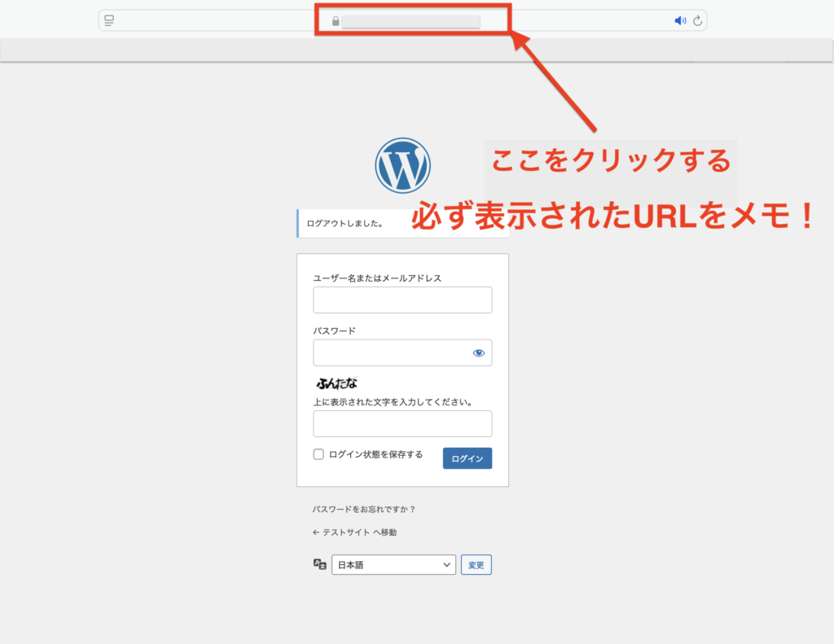The height and width of the screenshot is (644, 834).
Task: Reload the page with the refresh icon
Action: pyautogui.click(x=698, y=21)
